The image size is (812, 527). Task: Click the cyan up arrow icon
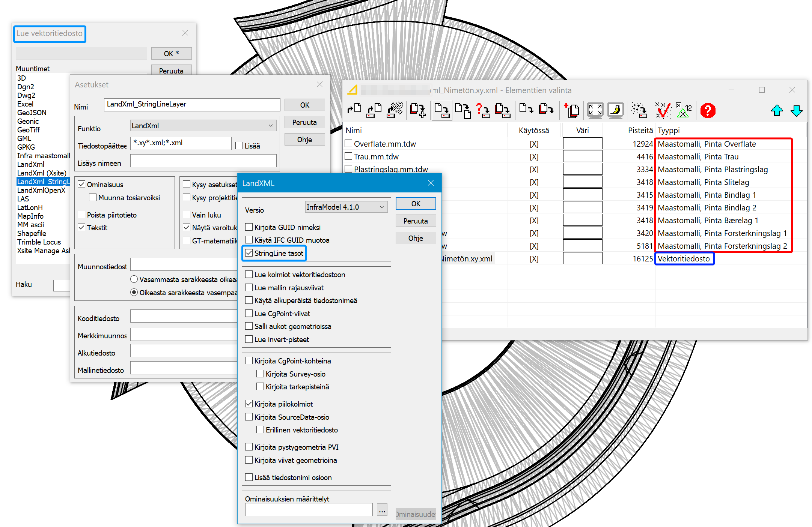coord(777,111)
